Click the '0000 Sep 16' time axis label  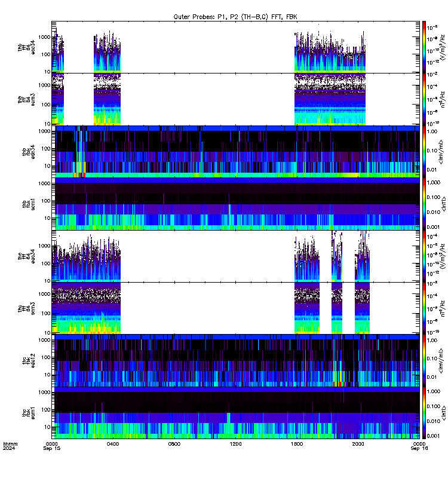(x=419, y=446)
